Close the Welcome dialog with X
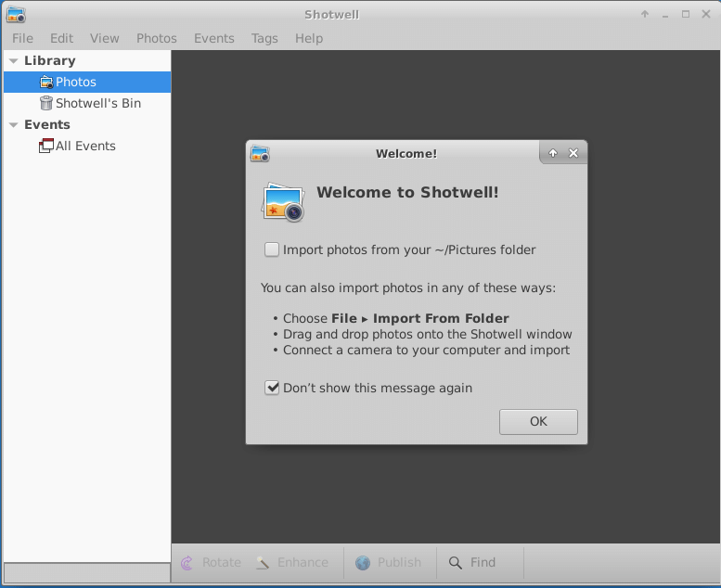 (x=573, y=153)
